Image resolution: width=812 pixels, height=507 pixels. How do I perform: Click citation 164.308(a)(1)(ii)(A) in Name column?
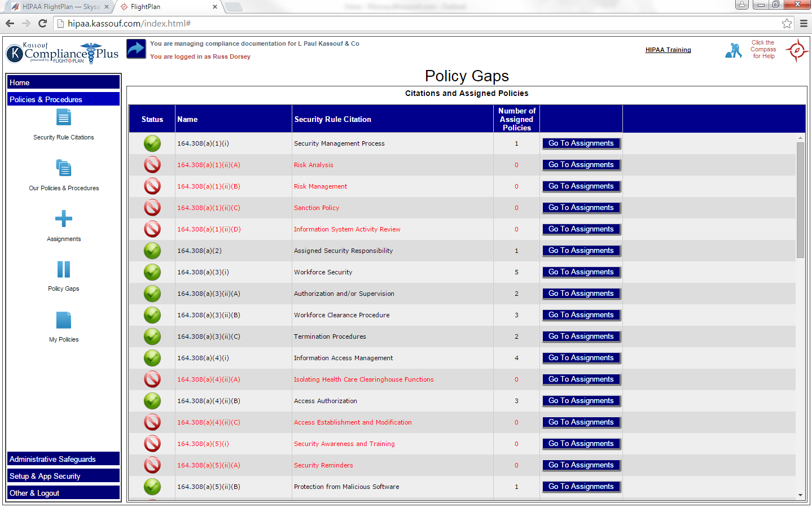pyautogui.click(x=209, y=165)
